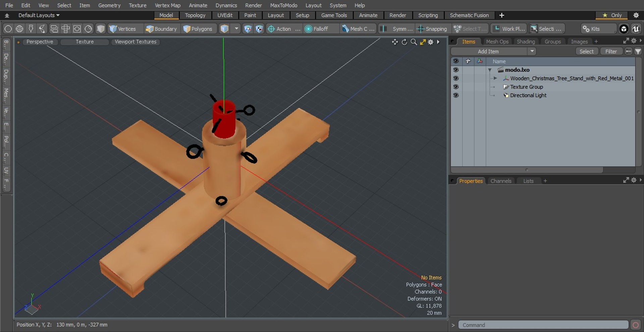Click the Filter button in Items panel

[611, 51]
